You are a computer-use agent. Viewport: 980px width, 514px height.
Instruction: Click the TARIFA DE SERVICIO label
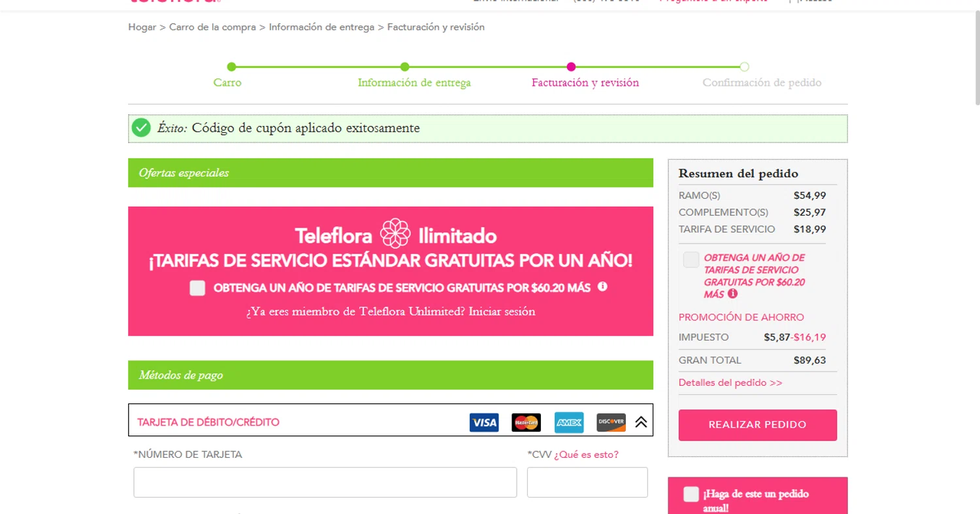[727, 230]
